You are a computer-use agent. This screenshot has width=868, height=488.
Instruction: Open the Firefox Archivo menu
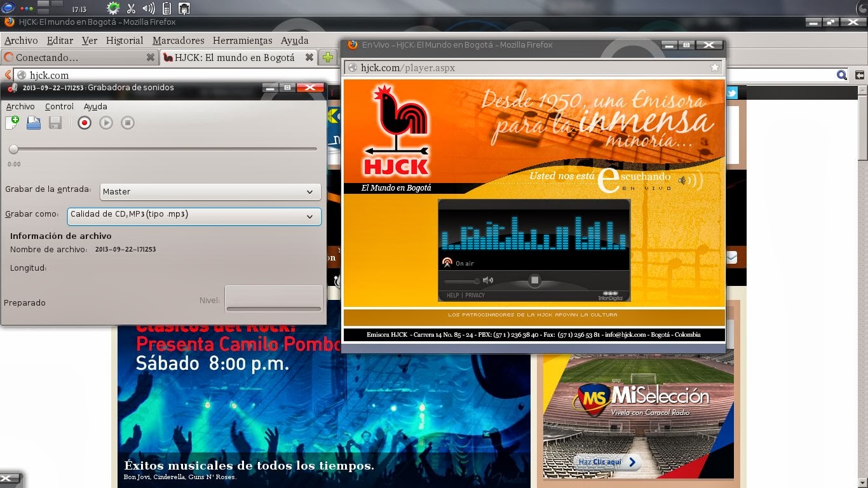tap(21, 40)
